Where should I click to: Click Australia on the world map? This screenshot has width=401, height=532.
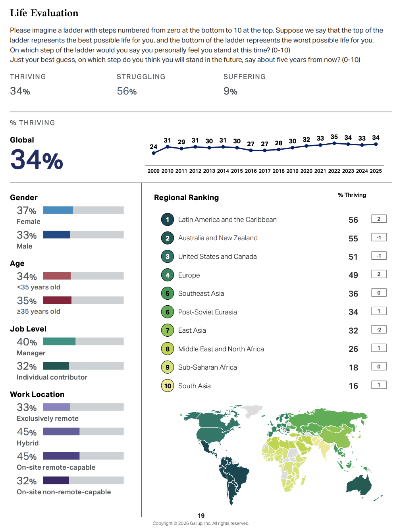[x=359, y=484]
